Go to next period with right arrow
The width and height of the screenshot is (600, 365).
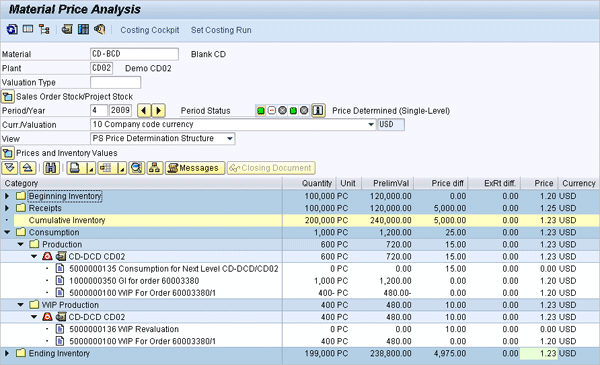coord(158,111)
